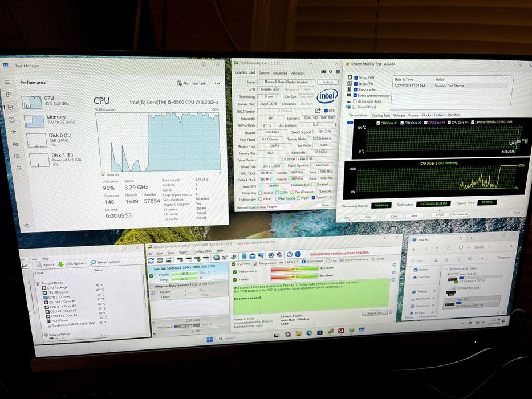Click Repeat Test button
The height and width of the screenshot is (399, 532).
coord(374,313)
